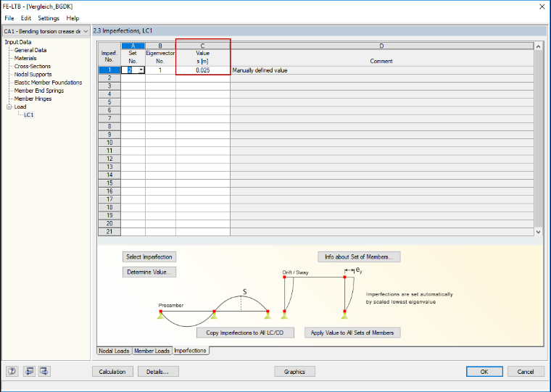This screenshot has height=392, width=551.
Task: Select Elastic Member Foundations in the tree
Action: click(x=48, y=83)
